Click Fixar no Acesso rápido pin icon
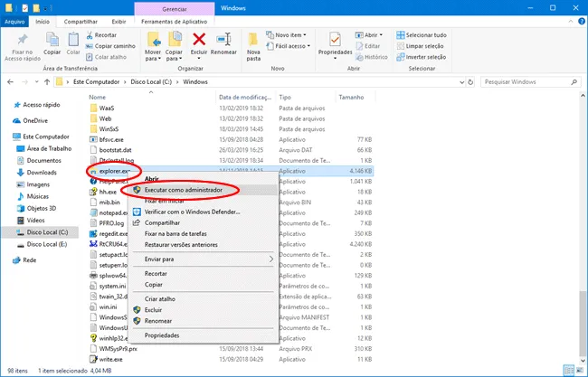Image resolution: width=588 pixels, height=377 pixels. [24, 42]
